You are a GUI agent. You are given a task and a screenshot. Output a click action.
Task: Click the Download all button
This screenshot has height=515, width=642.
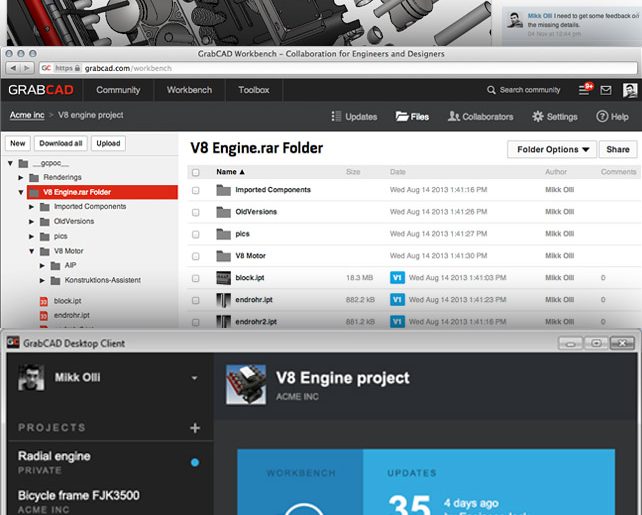[61, 143]
